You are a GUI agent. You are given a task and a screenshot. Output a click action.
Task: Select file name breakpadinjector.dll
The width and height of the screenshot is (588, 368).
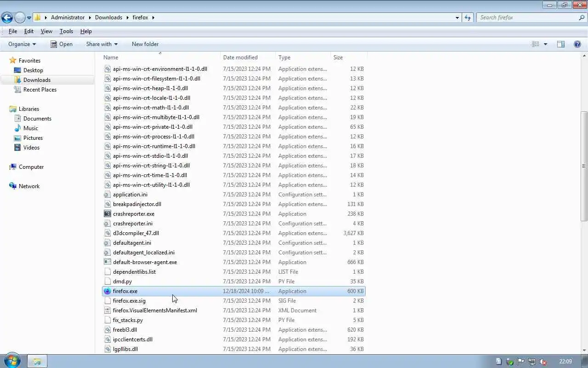137,204
